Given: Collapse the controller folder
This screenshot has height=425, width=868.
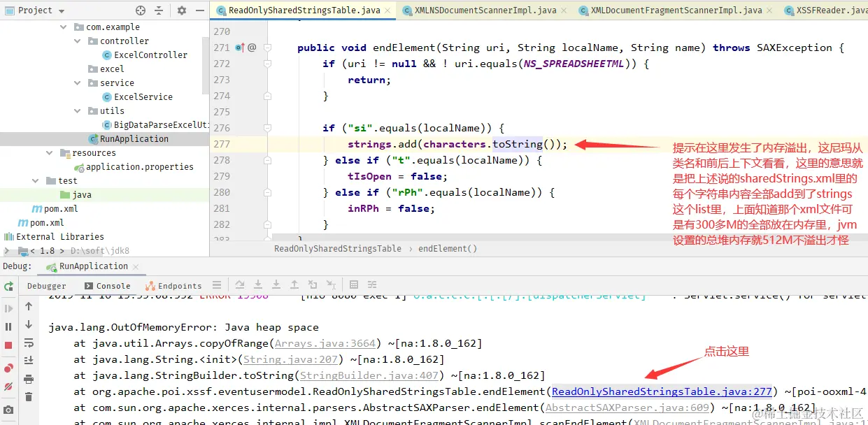Looking at the screenshot, I should click(78, 41).
